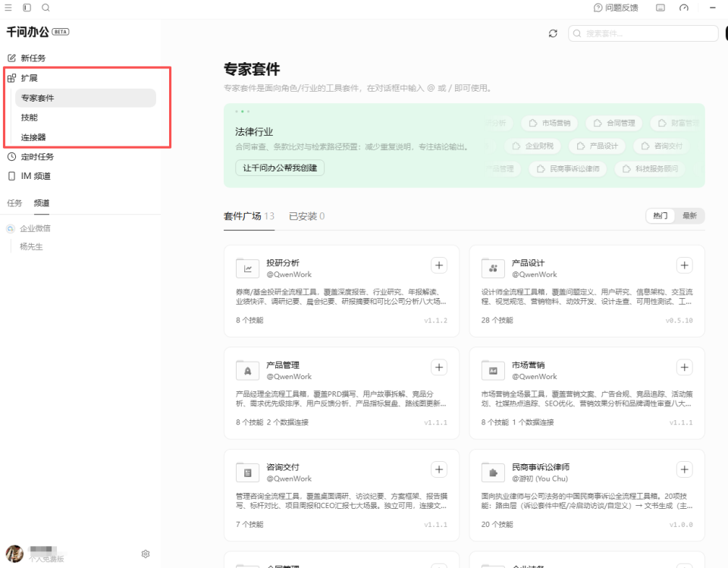This screenshot has height=568, width=728.
Task: Open settings gear icon at sidebar bottom
Action: (146, 554)
